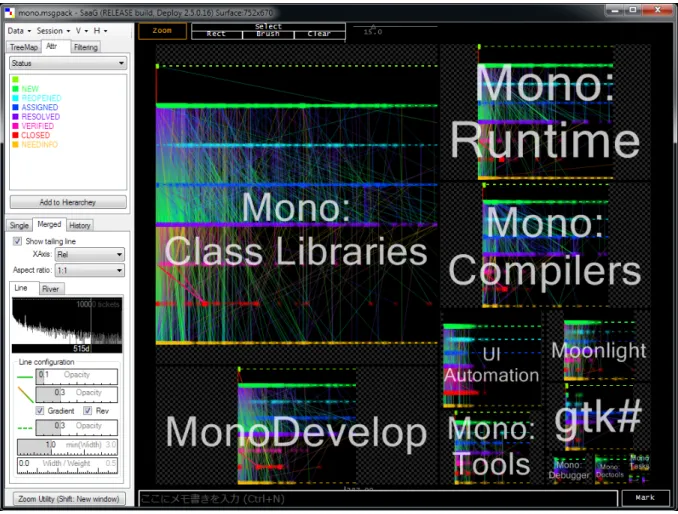The width and height of the screenshot is (678, 514).
Task: Click the Zoom Utility button
Action: pyautogui.click(x=68, y=499)
